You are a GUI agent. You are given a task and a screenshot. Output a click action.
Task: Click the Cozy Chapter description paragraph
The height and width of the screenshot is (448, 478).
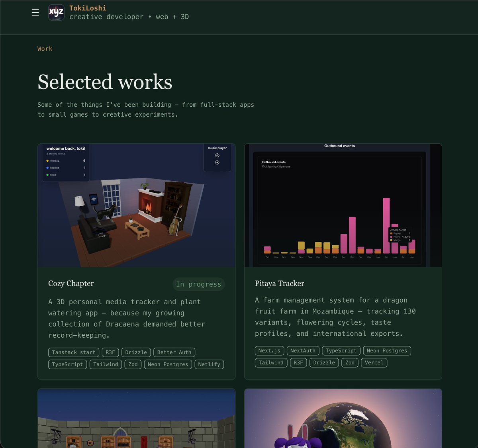coord(127,319)
